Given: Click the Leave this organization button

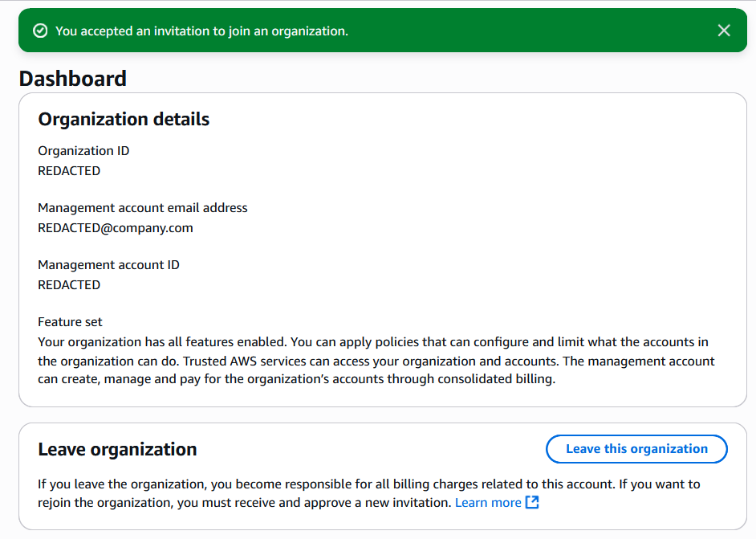Looking at the screenshot, I should click(x=636, y=449).
